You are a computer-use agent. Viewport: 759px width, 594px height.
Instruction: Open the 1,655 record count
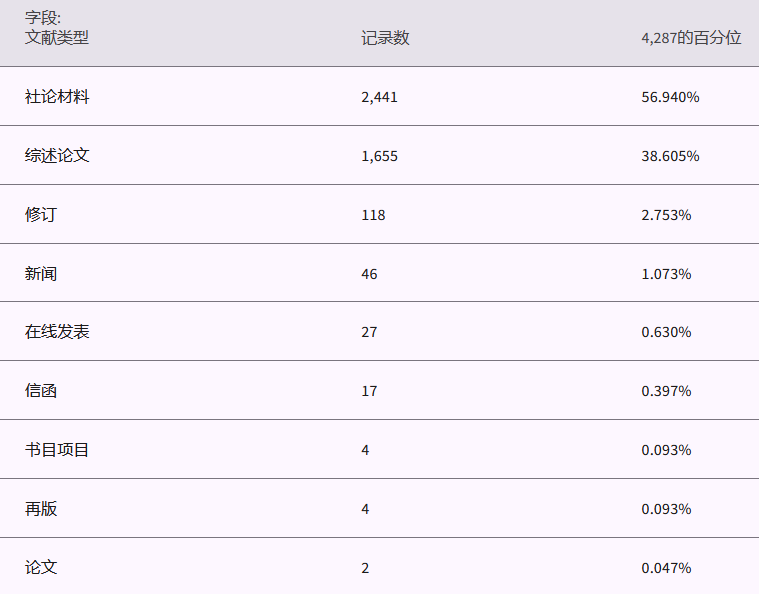point(380,156)
